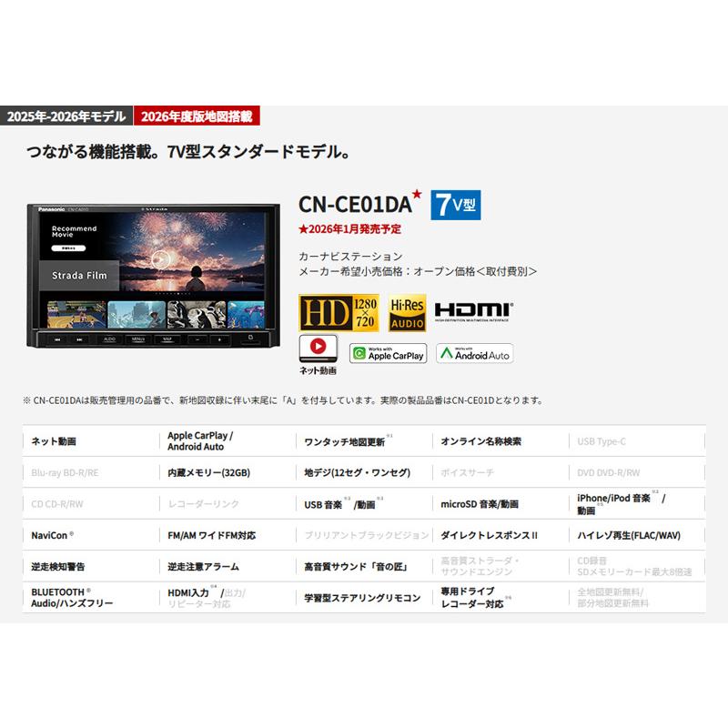Screen dimensions: 728x728
Task: Click the FM/AM ワイドFM対応 feature cell
Action: (x=227, y=535)
